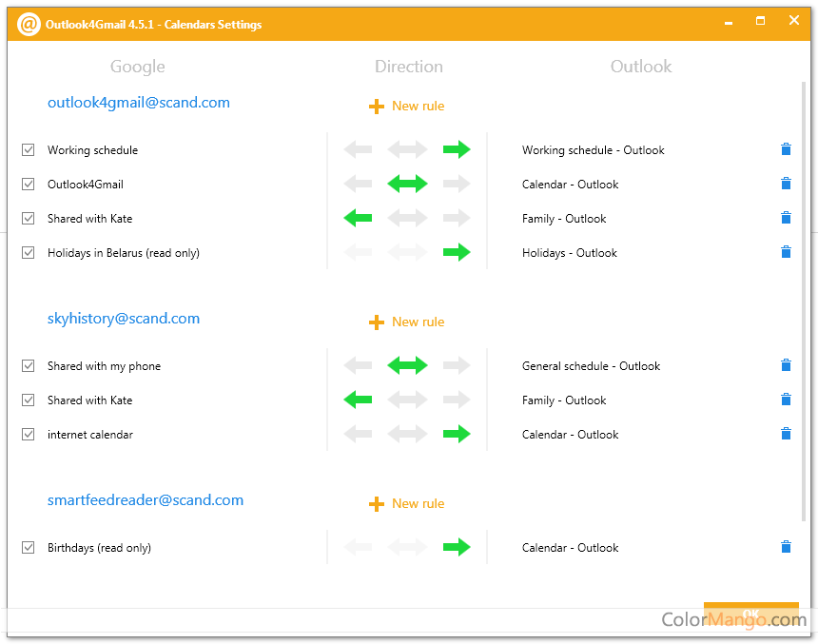Add New rule for smartfeedreader@scand.com

pos(407,504)
